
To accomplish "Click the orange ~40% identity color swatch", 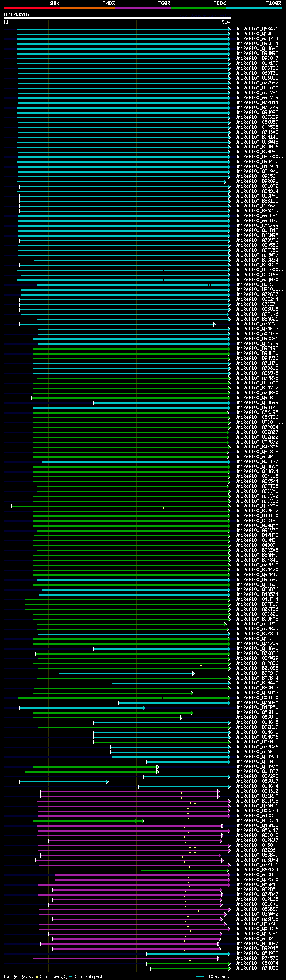I will pyautogui.click(x=87, y=8).
